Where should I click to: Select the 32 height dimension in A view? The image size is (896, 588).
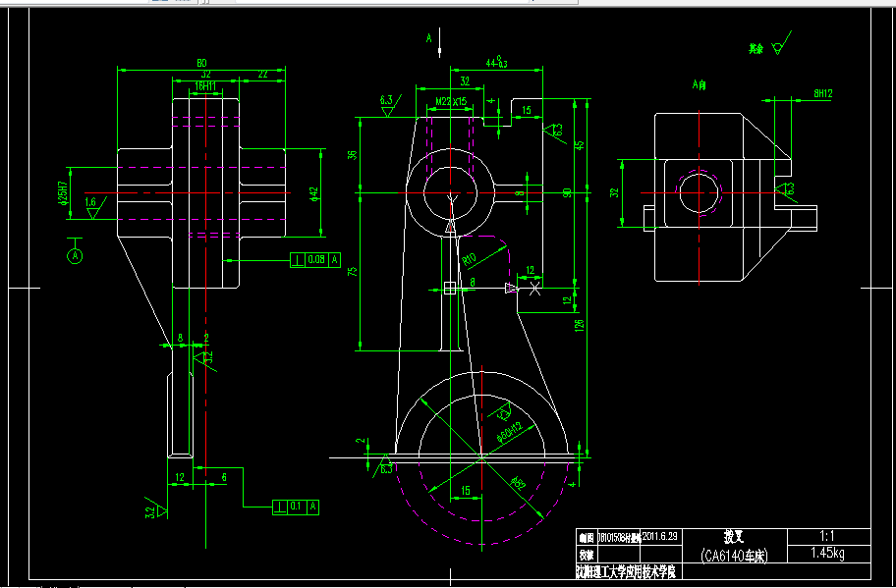click(x=614, y=193)
